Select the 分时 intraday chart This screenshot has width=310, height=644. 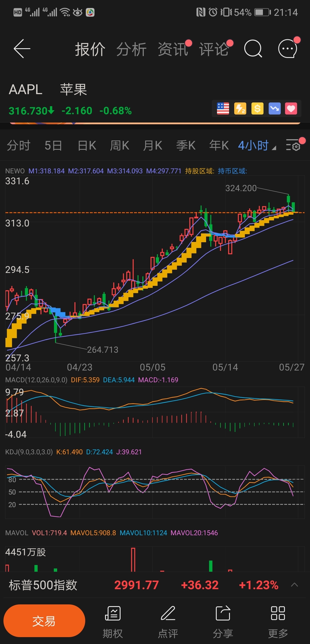pyautogui.click(x=19, y=146)
